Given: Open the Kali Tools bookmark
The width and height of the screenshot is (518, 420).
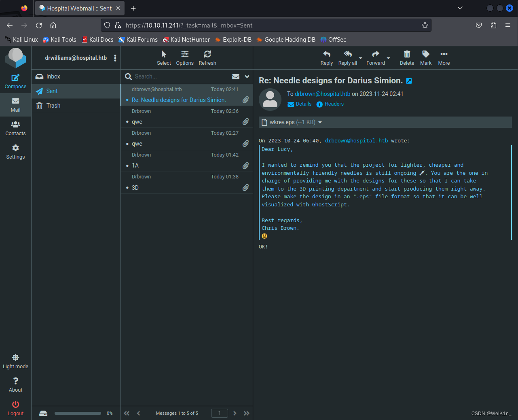Looking at the screenshot, I should point(59,40).
